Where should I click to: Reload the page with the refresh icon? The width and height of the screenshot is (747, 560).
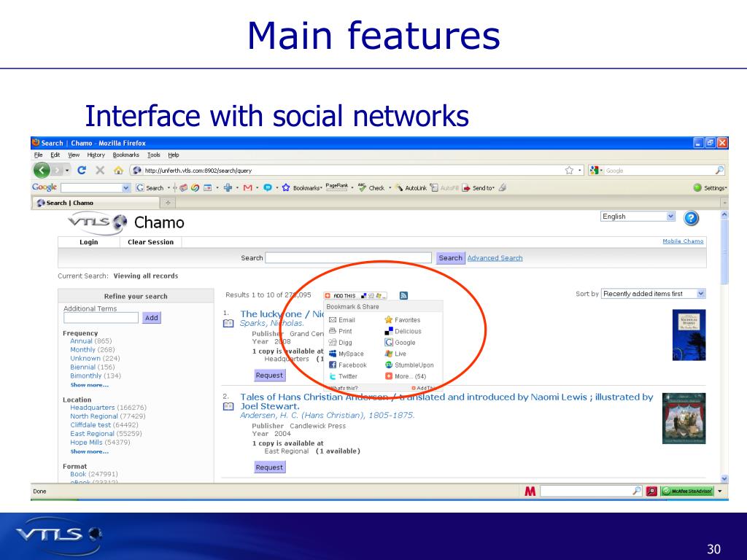coord(82,170)
